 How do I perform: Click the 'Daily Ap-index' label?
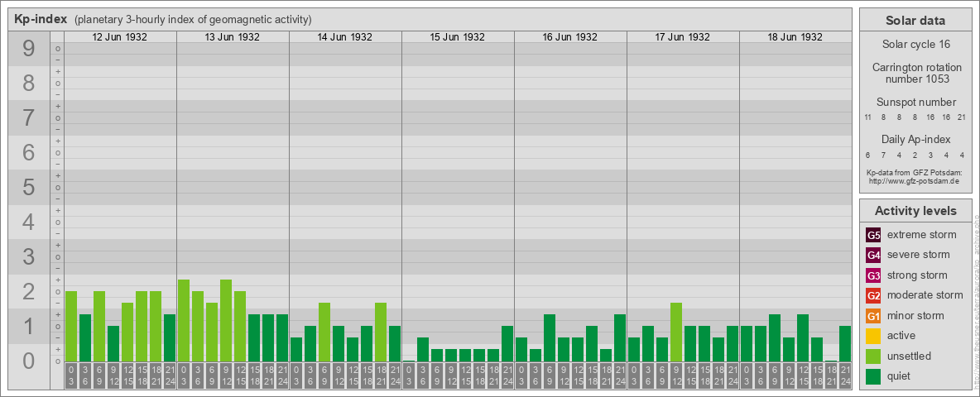click(x=916, y=139)
